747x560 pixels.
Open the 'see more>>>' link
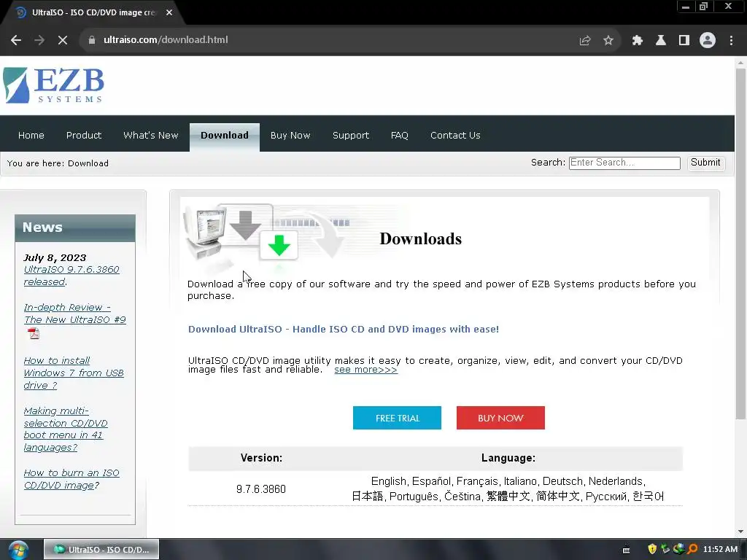tap(365, 370)
